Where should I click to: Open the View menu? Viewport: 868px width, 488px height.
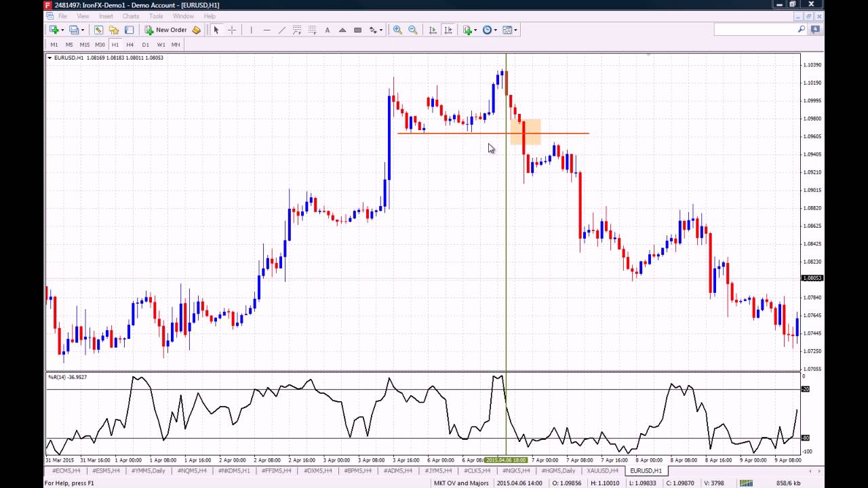coord(83,16)
